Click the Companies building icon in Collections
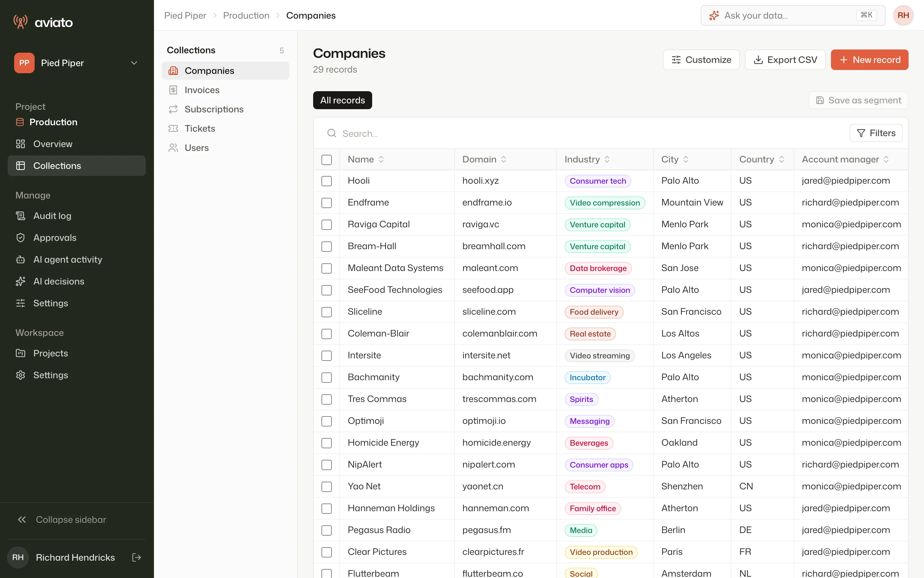Viewport: 924px width, 578px height. click(173, 71)
